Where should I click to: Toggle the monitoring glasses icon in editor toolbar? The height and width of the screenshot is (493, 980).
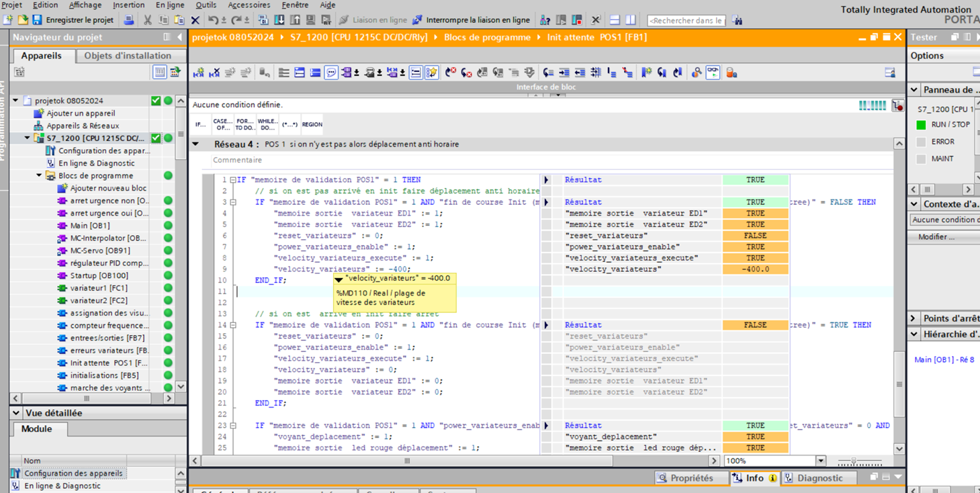click(x=713, y=73)
